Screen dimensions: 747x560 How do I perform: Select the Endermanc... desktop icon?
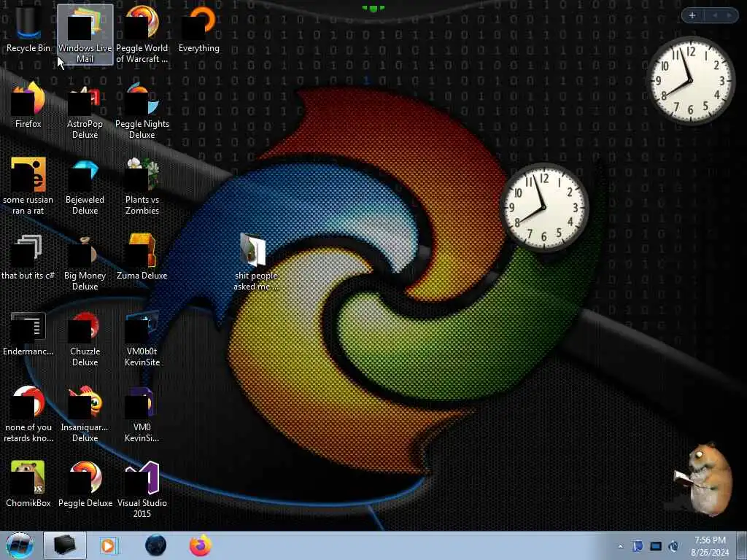(28, 333)
